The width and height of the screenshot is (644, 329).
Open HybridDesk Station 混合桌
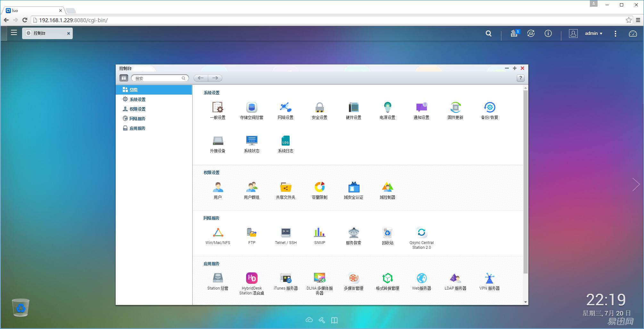click(252, 284)
